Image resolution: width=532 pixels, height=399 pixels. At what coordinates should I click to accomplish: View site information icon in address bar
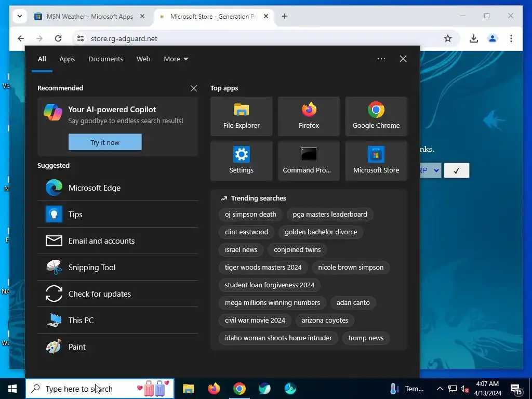[81, 38]
